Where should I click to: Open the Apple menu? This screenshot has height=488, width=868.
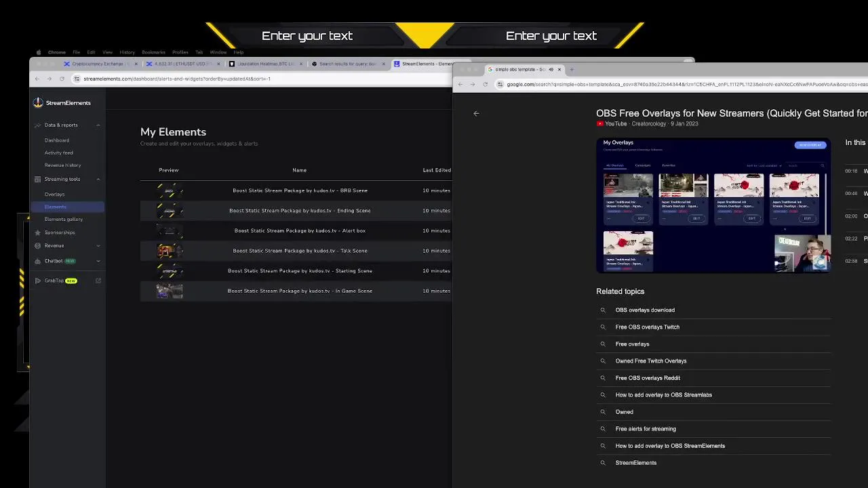(39, 52)
